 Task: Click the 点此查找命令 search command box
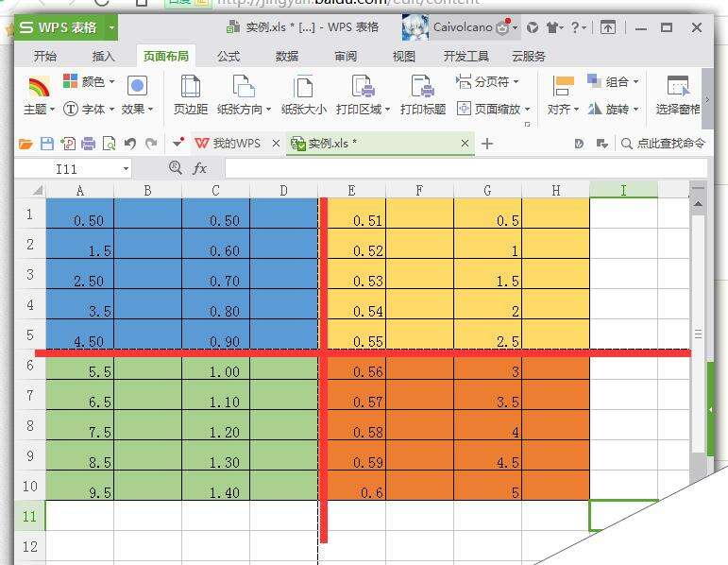click(x=663, y=143)
